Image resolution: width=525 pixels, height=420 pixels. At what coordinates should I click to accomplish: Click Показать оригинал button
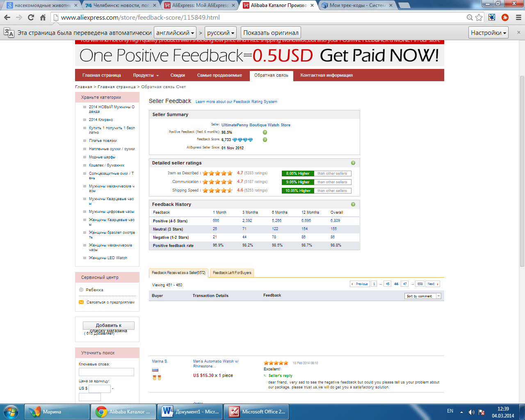pos(271,32)
